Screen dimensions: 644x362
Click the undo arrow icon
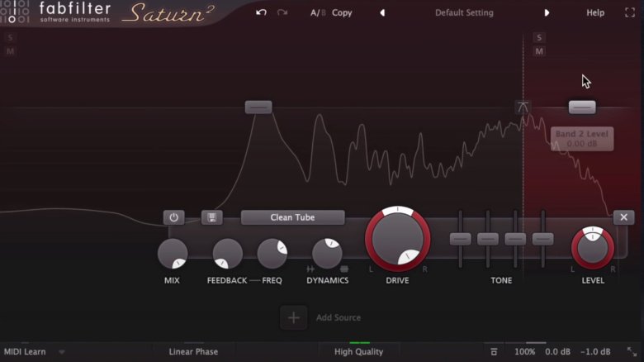click(261, 12)
